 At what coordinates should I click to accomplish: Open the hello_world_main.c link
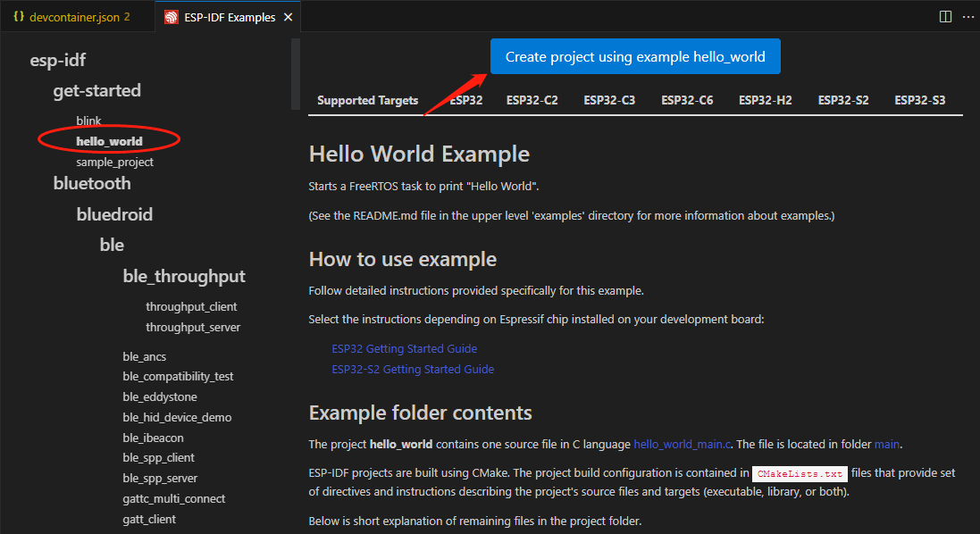tap(681, 443)
